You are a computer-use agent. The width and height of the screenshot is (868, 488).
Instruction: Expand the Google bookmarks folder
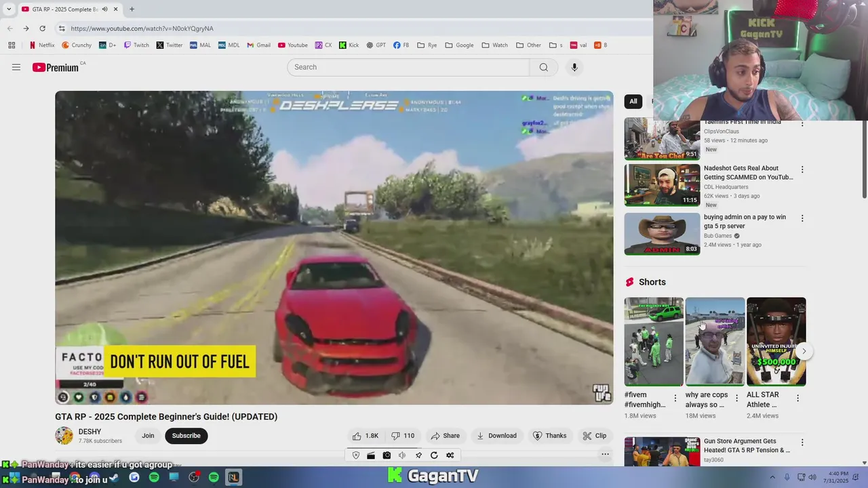[459, 45]
